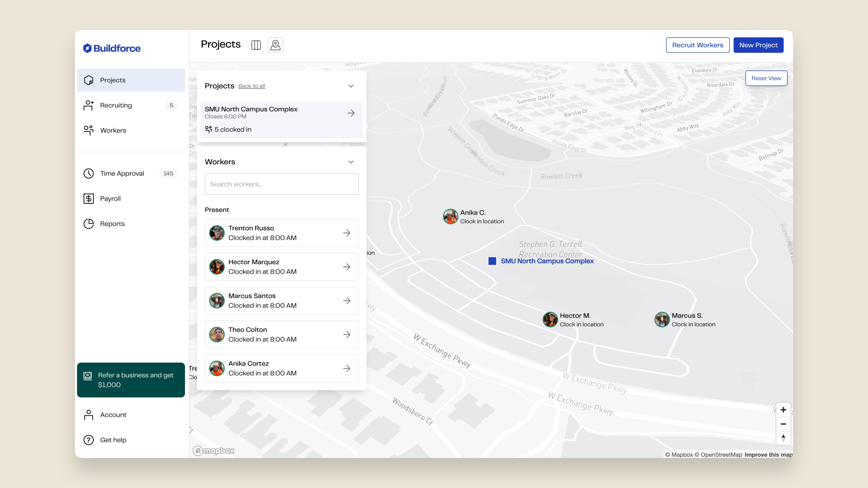The image size is (868, 488).
Task: Open Projects in sidebar
Action: 131,80
